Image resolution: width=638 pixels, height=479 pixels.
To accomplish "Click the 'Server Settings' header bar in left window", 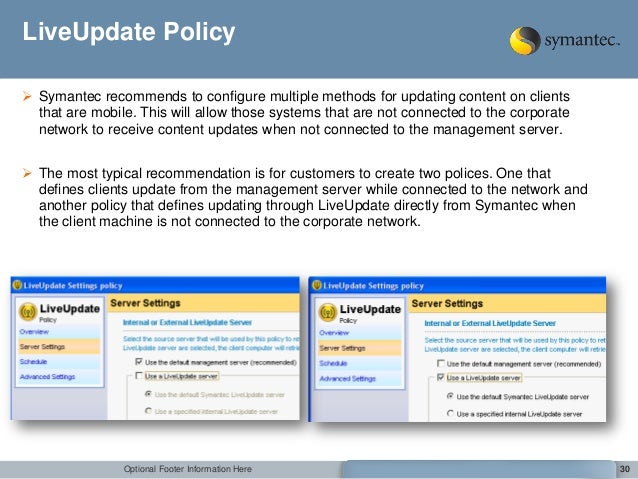I will click(203, 303).
